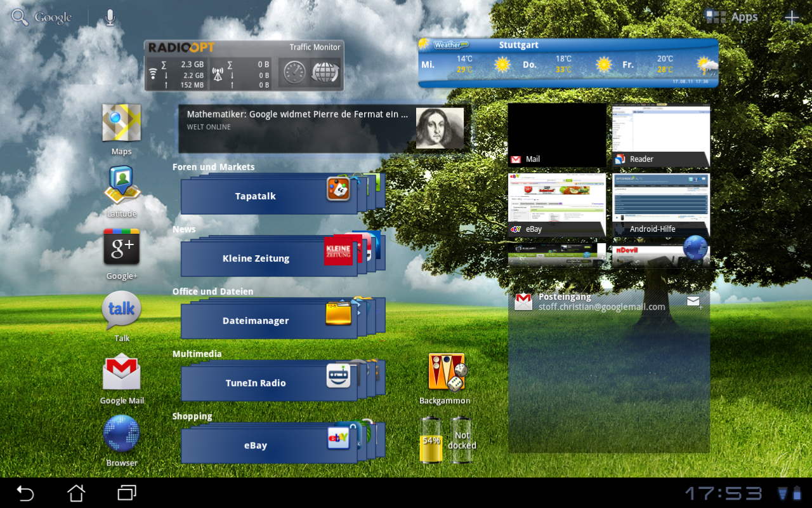The height and width of the screenshot is (508, 812).
Task: Tap the Shopping category label
Action: pyautogui.click(x=192, y=416)
